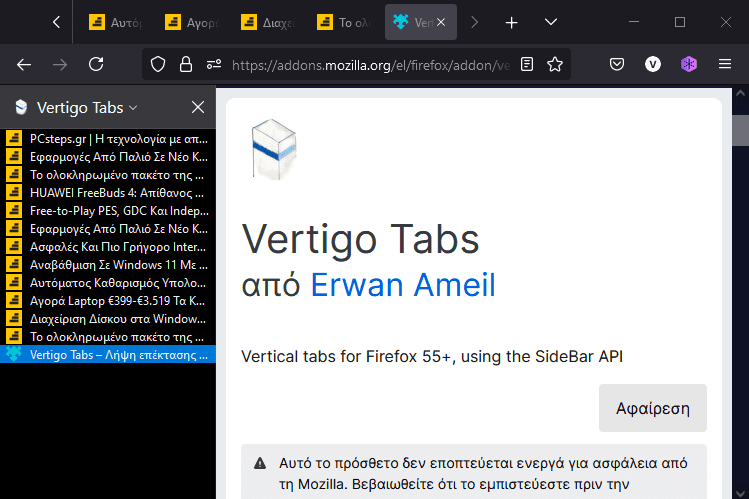Image resolution: width=749 pixels, height=499 pixels.
Task: Reload the current page
Action: click(96, 64)
